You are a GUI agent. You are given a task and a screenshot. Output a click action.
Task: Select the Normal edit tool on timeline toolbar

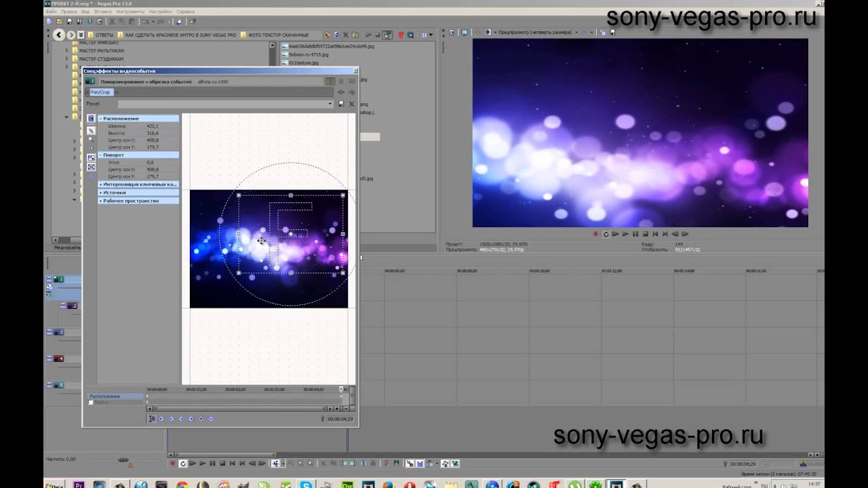tap(275, 464)
